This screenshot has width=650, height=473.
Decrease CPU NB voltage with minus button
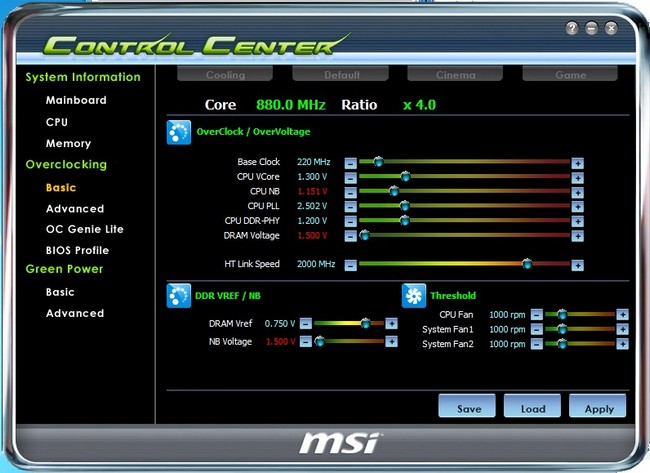[351, 192]
